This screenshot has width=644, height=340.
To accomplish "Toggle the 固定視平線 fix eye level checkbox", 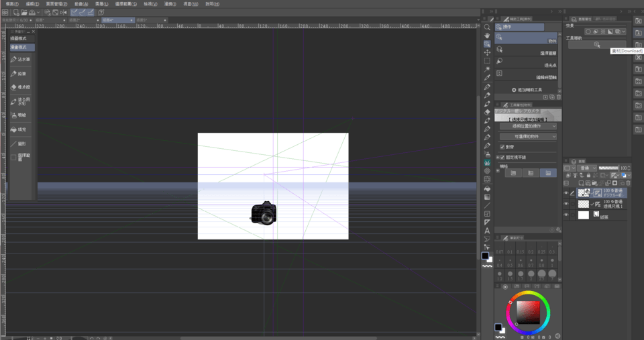I will (x=502, y=158).
